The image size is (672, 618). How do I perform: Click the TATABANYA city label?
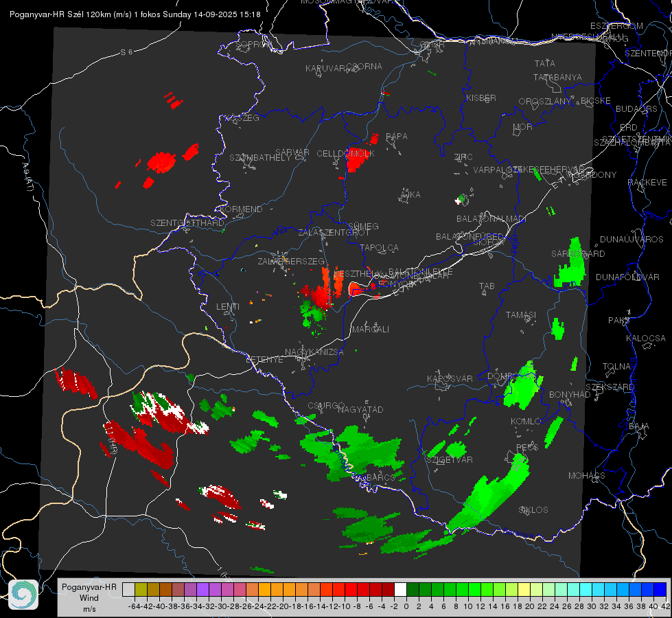(557, 77)
